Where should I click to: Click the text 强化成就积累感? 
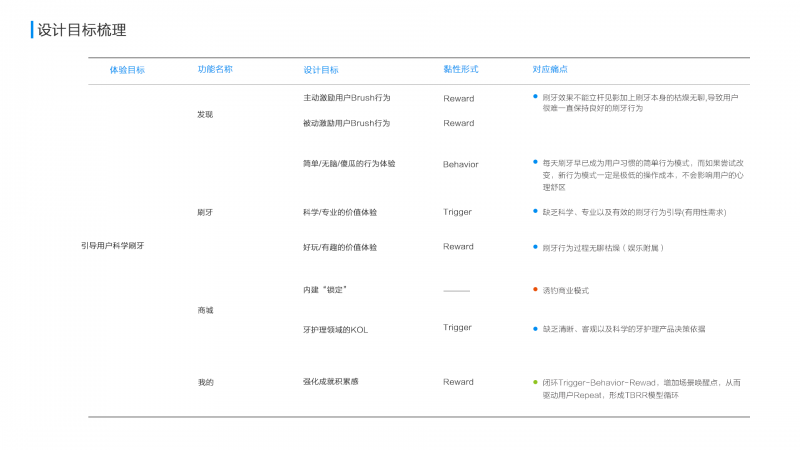(x=331, y=382)
